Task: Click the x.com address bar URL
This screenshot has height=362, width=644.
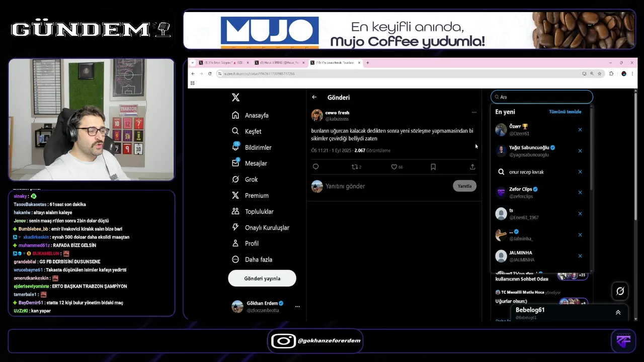Action: click(x=259, y=74)
